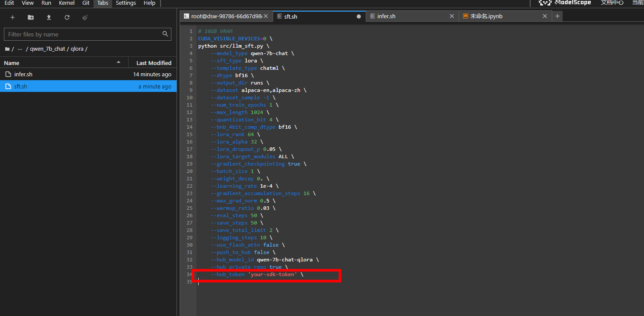Click line number 20 in the gutter
Image resolution: width=644 pixels, height=316 pixels.
[190, 171]
